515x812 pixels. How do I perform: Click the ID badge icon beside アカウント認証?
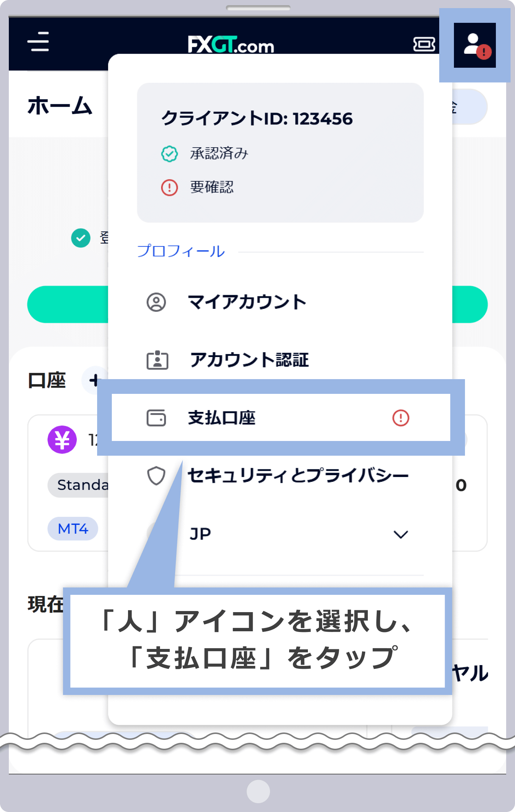[157, 360]
